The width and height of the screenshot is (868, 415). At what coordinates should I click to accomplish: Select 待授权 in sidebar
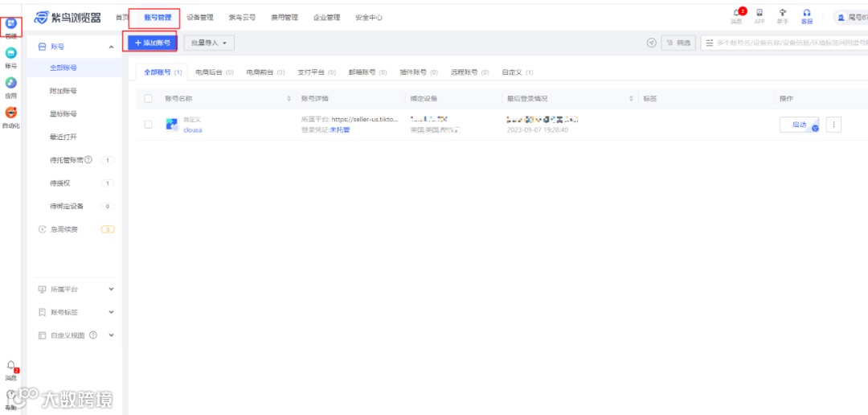(x=59, y=183)
